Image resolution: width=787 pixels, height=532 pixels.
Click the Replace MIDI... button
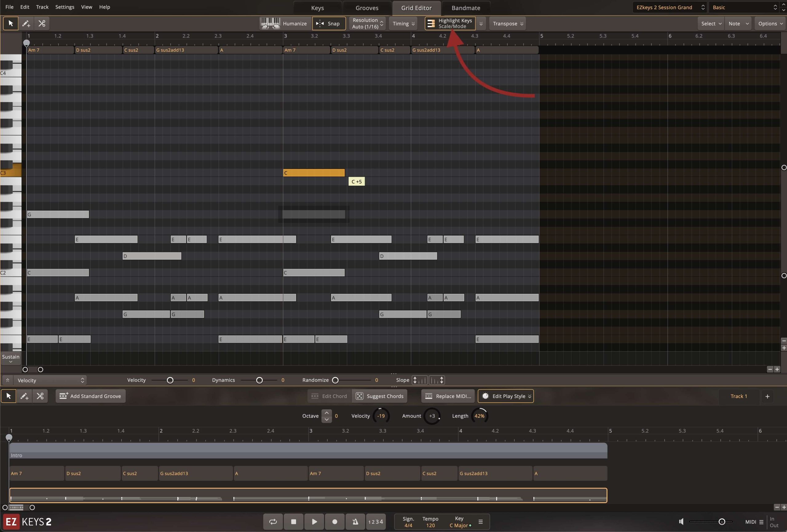448,396
